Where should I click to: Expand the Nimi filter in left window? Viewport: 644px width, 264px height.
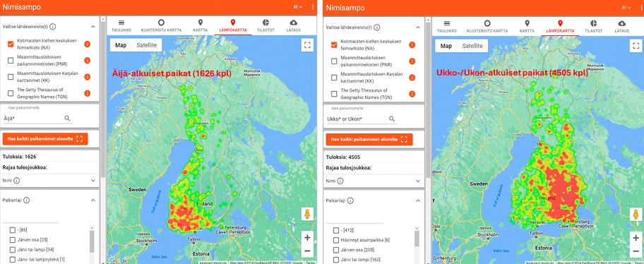(93, 180)
